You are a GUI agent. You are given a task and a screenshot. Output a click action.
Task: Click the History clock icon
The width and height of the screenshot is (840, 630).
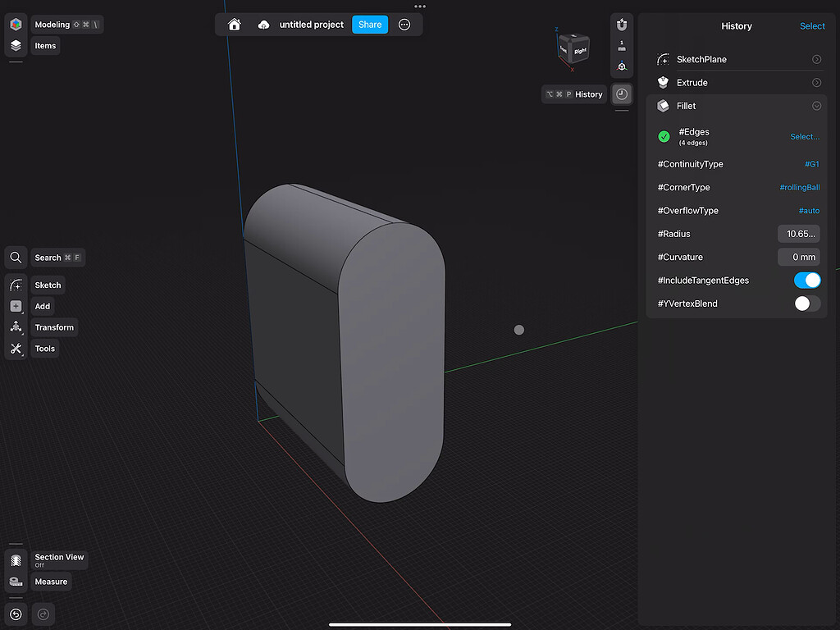pyautogui.click(x=622, y=94)
